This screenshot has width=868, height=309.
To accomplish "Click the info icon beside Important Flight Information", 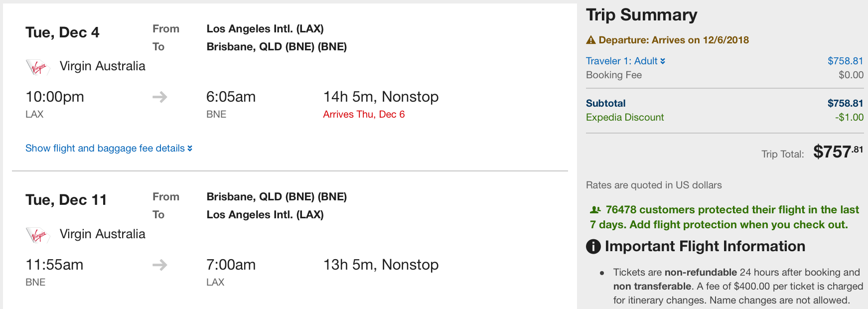I will (x=593, y=246).
